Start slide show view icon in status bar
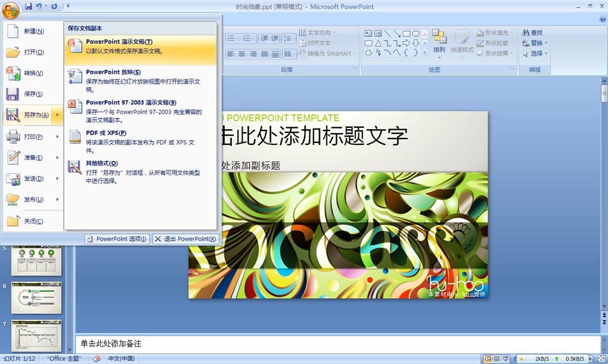 (x=505, y=359)
